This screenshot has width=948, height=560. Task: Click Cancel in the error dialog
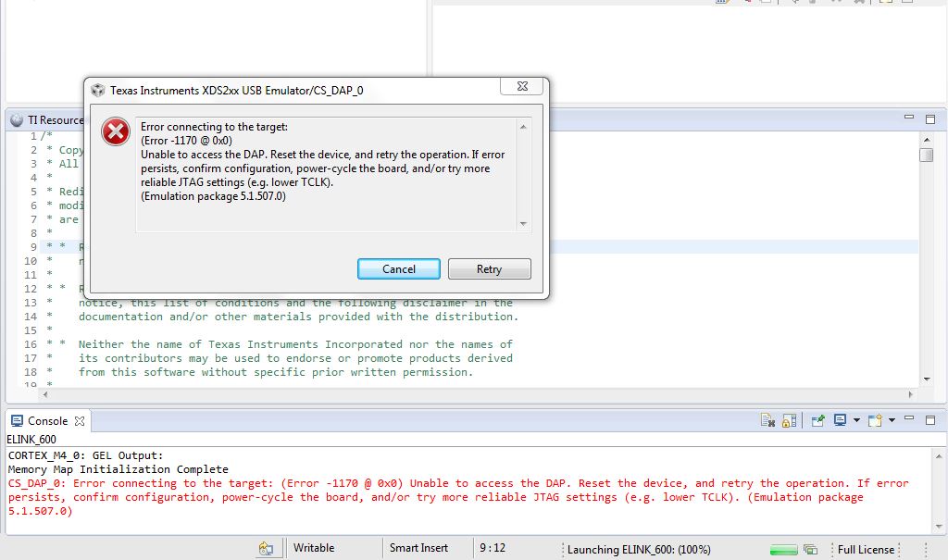(398, 269)
